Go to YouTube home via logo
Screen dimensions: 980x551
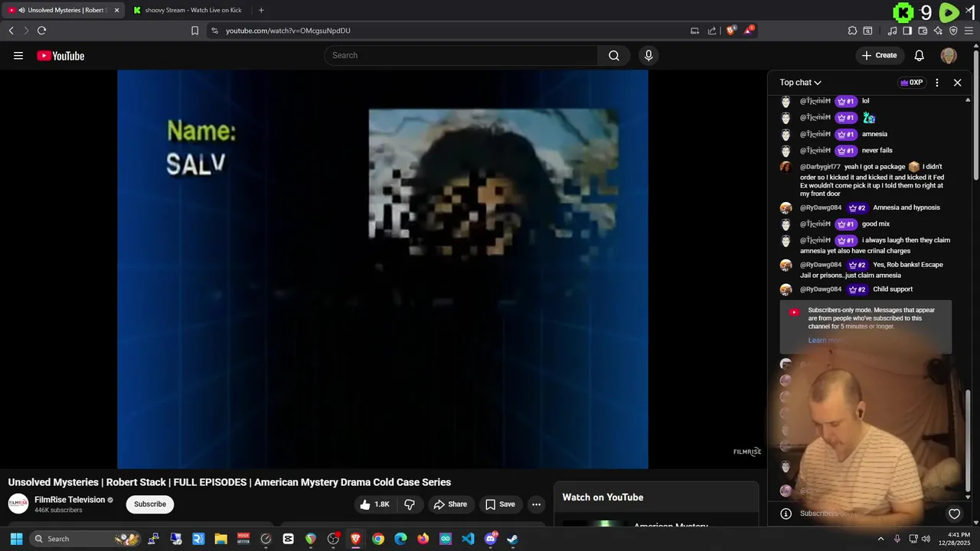point(60,55)
